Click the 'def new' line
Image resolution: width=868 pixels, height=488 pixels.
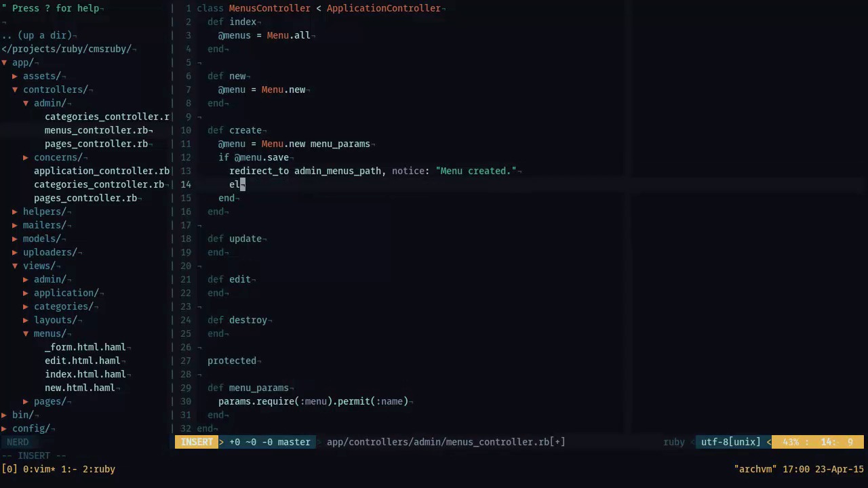point(226,76)
